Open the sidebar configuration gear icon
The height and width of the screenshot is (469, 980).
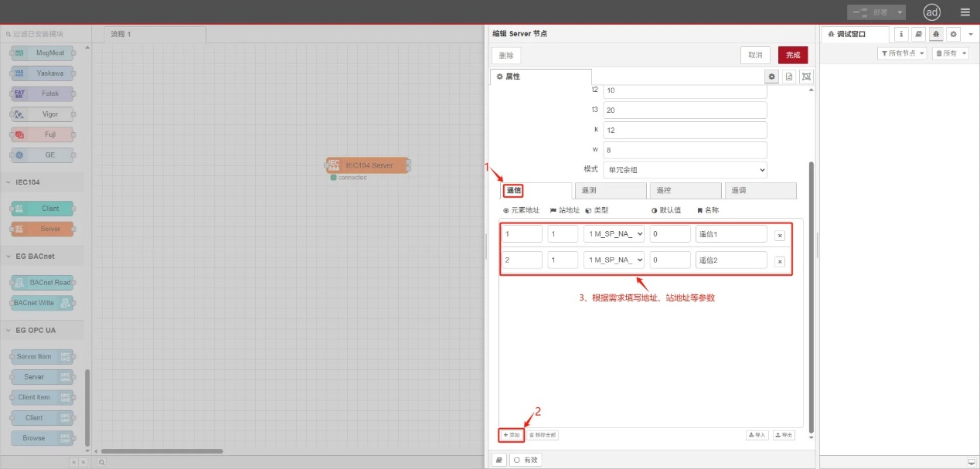coord(953,34)
